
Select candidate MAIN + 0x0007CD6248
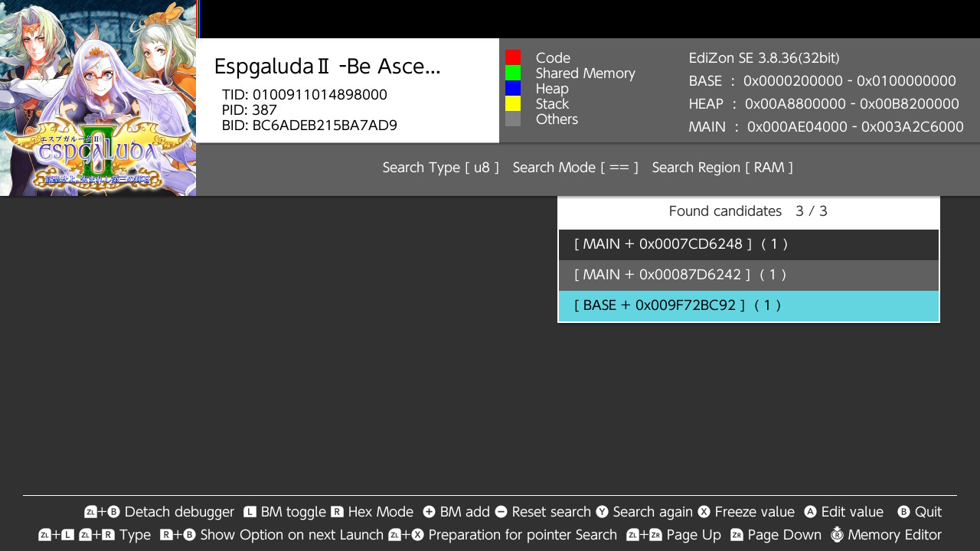[749, 245]
